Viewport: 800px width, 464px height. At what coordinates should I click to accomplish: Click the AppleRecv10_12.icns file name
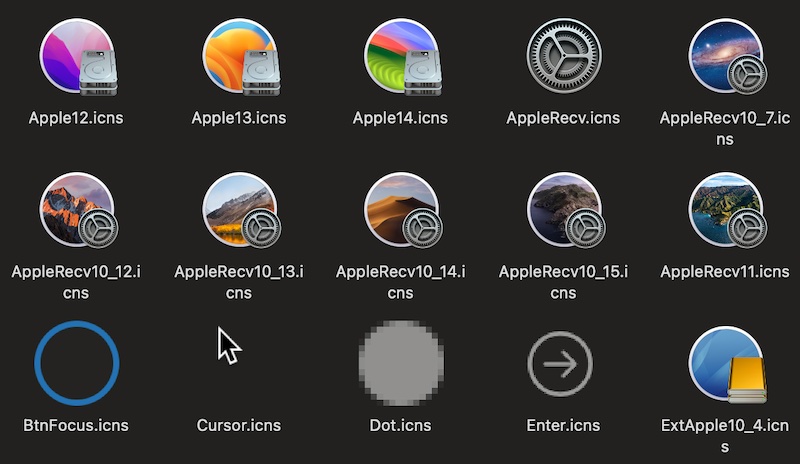click(76, 282)
